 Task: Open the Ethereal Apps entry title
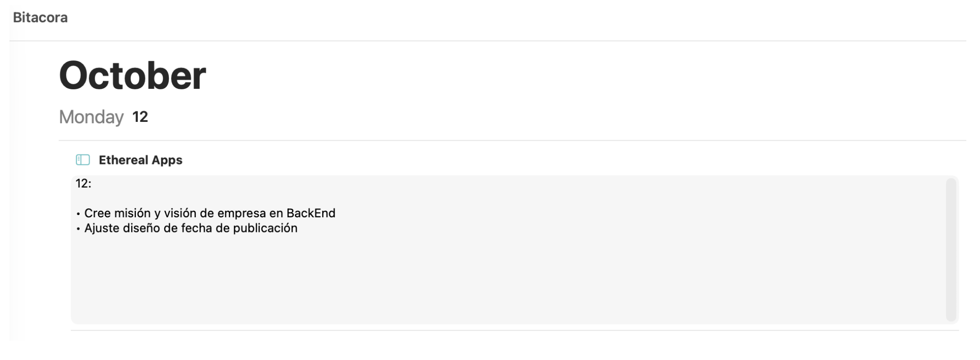tap(141, 160)
